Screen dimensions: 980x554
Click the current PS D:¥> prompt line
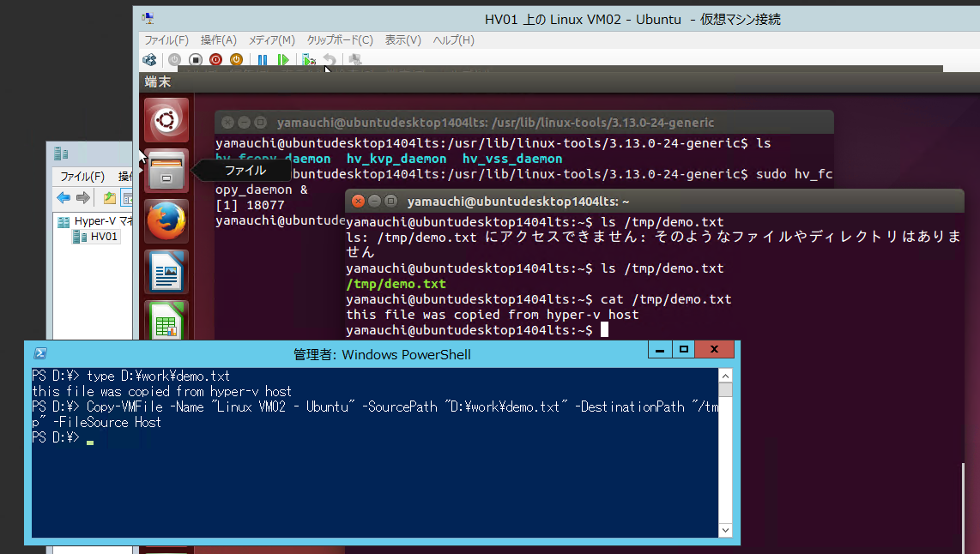click(63, 438)
